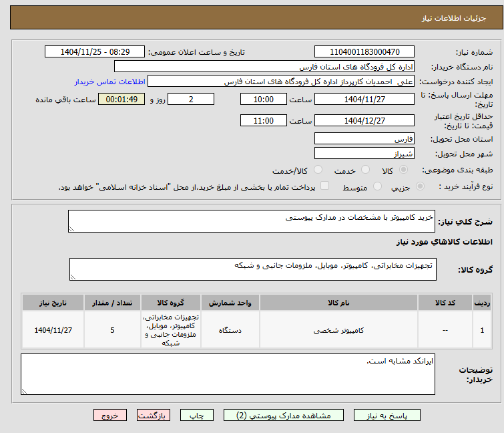Click the table date cell 1404/11/27
This screenshot has width=504, height=433.
pyautogui.click(x=53, y=330)
